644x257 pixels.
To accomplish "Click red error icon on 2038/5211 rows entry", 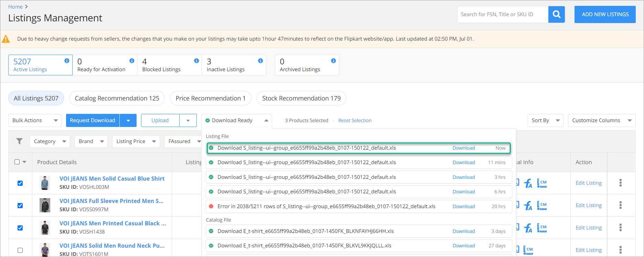I will 211,206.
